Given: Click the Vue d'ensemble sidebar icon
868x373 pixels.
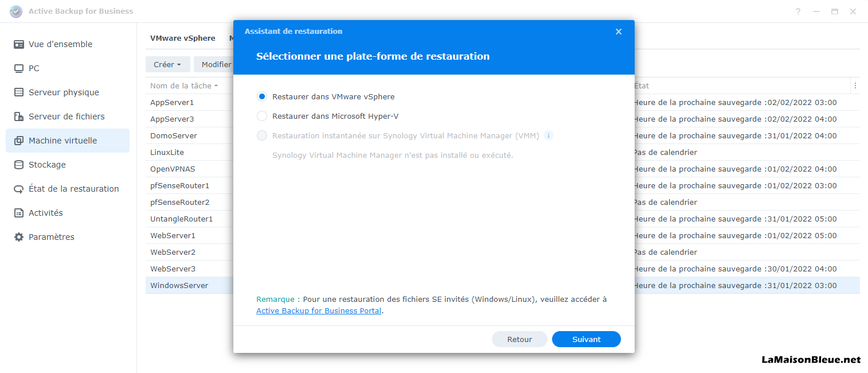Looking at the screenshot, I should pyautogui.click(x=19, y=44).
